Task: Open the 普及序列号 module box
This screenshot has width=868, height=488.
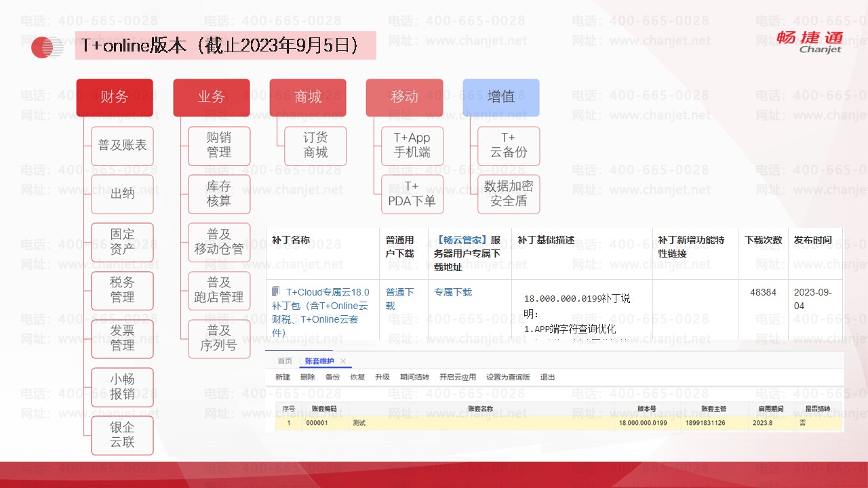Action: pos(219,339)
